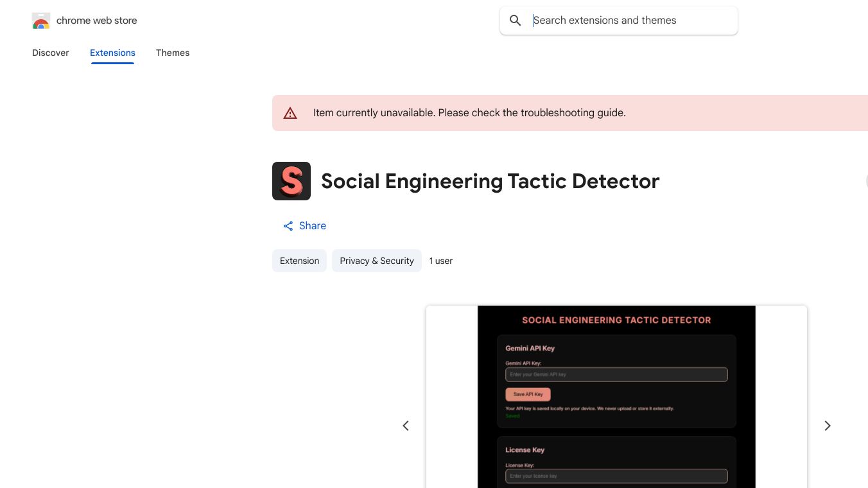The height and width of the screenshot is (488, 868).
Task: Click the extension screenshot preview heading
Action: coord(616,320)
